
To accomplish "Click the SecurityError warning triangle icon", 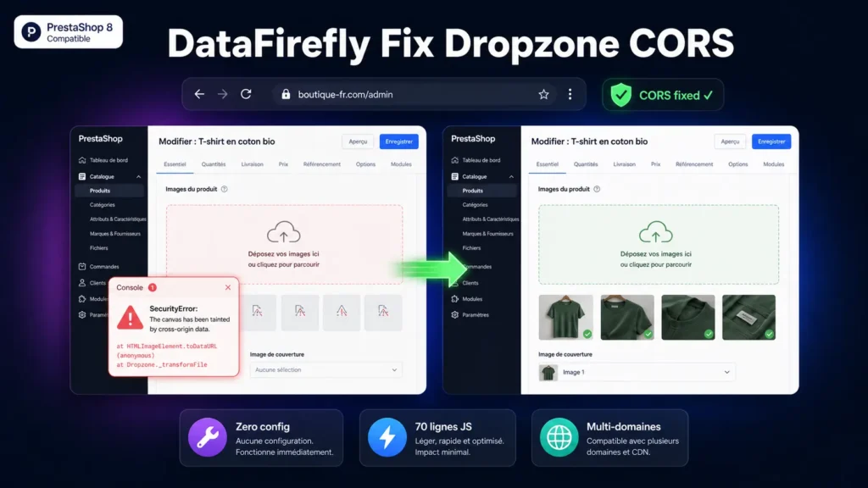I will coord(130,318).
